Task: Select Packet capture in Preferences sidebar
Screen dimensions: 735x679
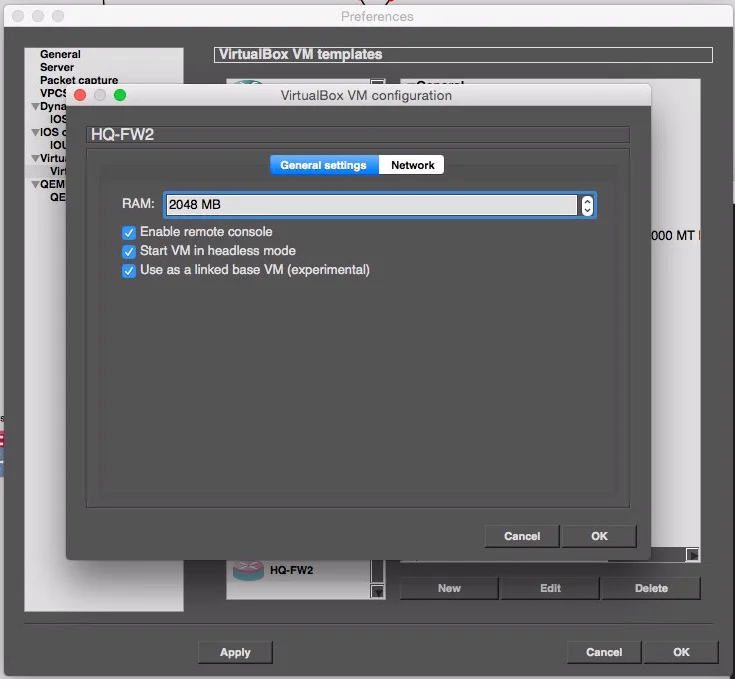Action: click(79, 80)
